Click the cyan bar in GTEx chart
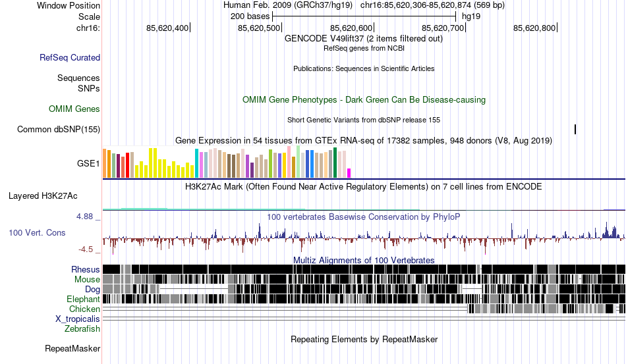626x364 pixels. 196,163
